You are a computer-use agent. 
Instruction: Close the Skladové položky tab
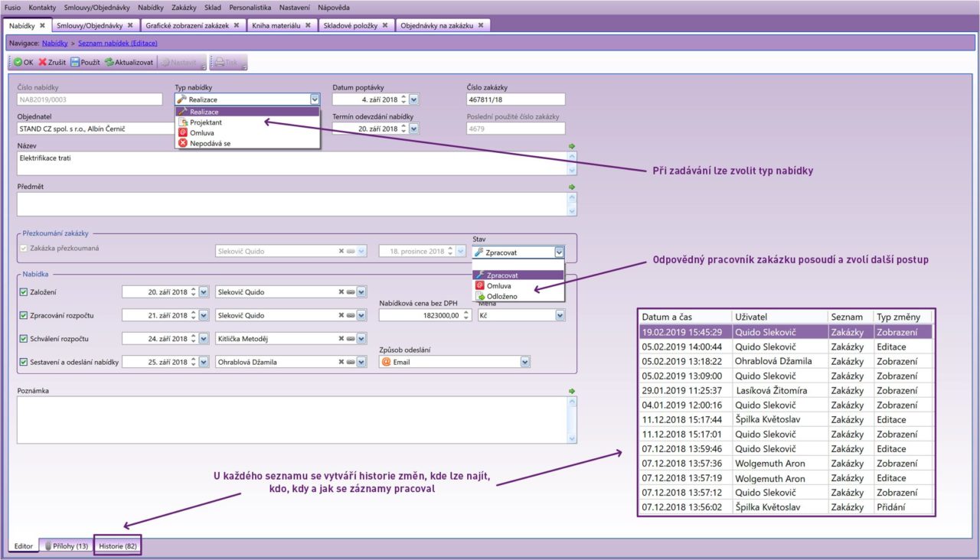[386, 25]
